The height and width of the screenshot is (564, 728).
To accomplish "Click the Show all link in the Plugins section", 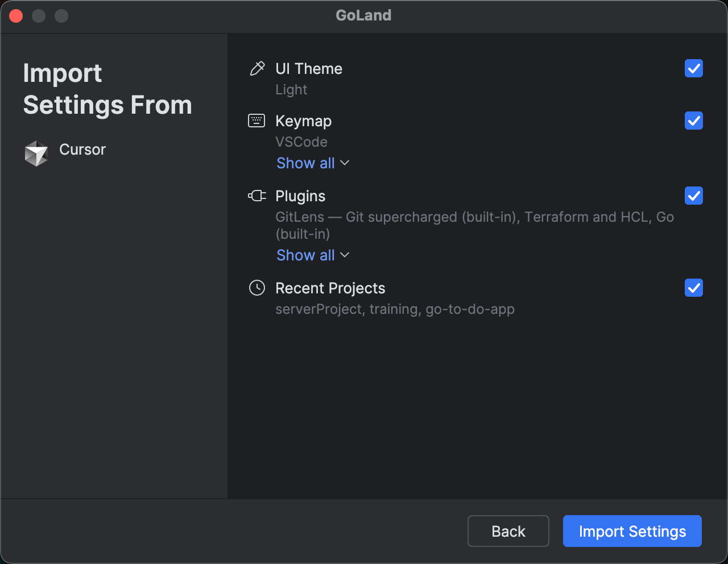I will coord(305,255).
